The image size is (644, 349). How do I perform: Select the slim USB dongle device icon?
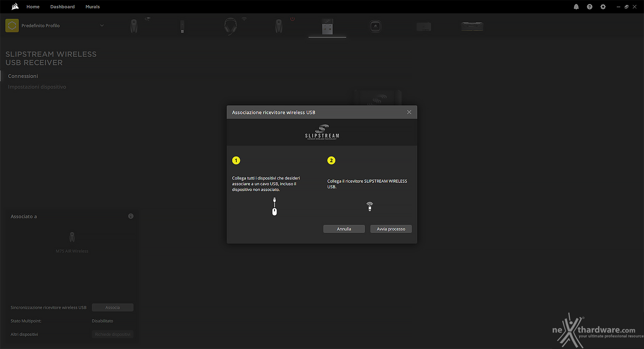coord(182,26)
